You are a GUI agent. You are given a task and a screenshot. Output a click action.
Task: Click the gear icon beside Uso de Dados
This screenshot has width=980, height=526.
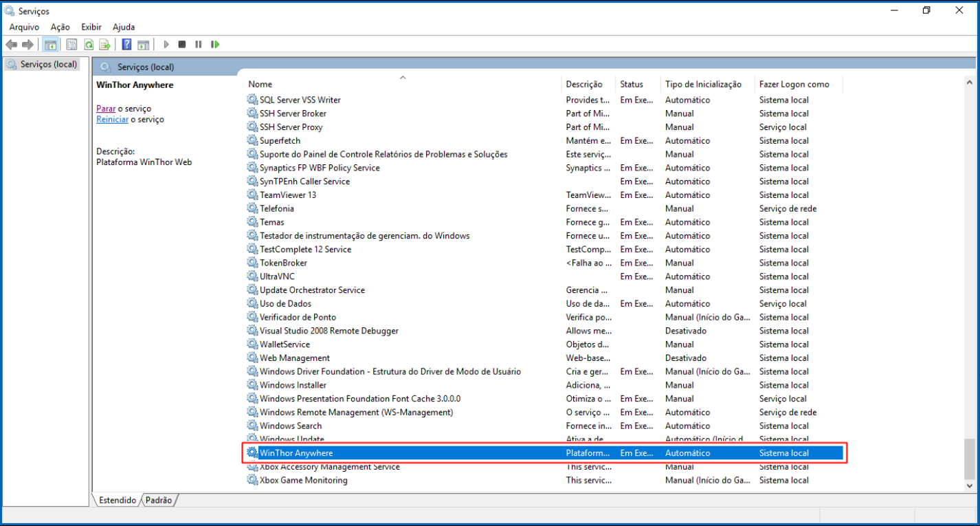click(x=252, y=303)
